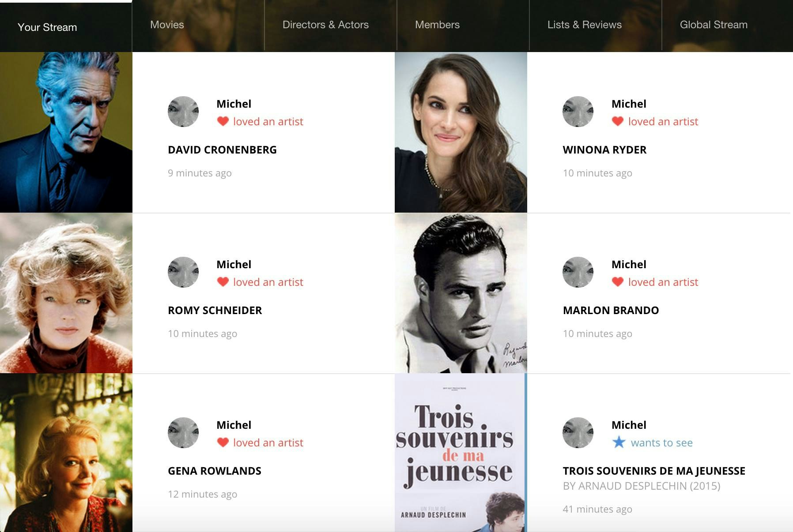The height and width of the screenshot is (532, 793).
Task: Open Michel's avatar in the Trois Souvenirs entry
Action: click(x=578, y=433)
